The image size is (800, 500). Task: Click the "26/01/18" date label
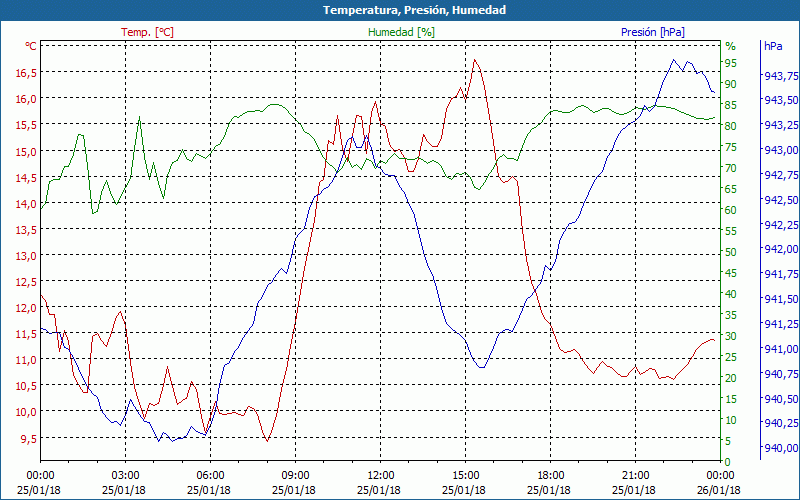(719, 490)
